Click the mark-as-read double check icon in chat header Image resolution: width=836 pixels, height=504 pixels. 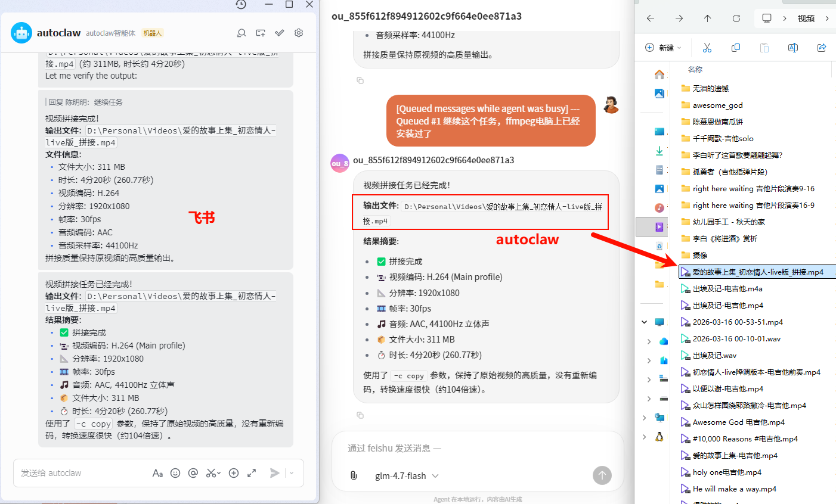coord(279,33)
